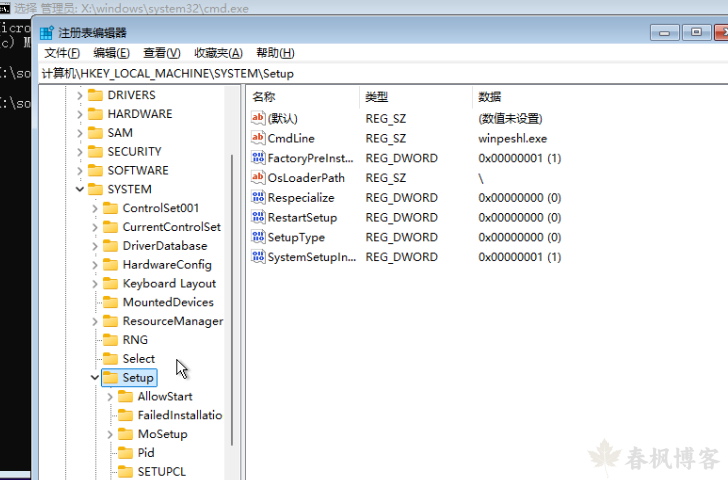Select the (默认) value name
Viewport: 728px width, 480px height.
(x=283, y=118)
